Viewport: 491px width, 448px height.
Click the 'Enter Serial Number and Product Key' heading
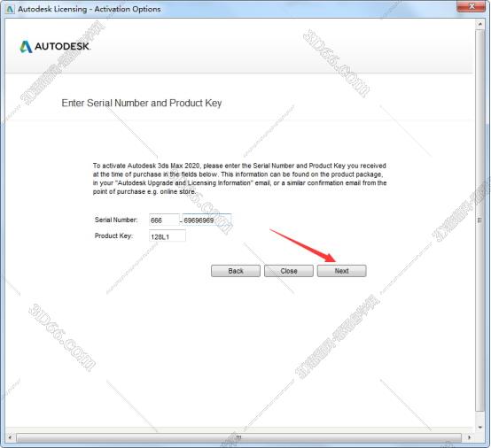pos(142,103)
